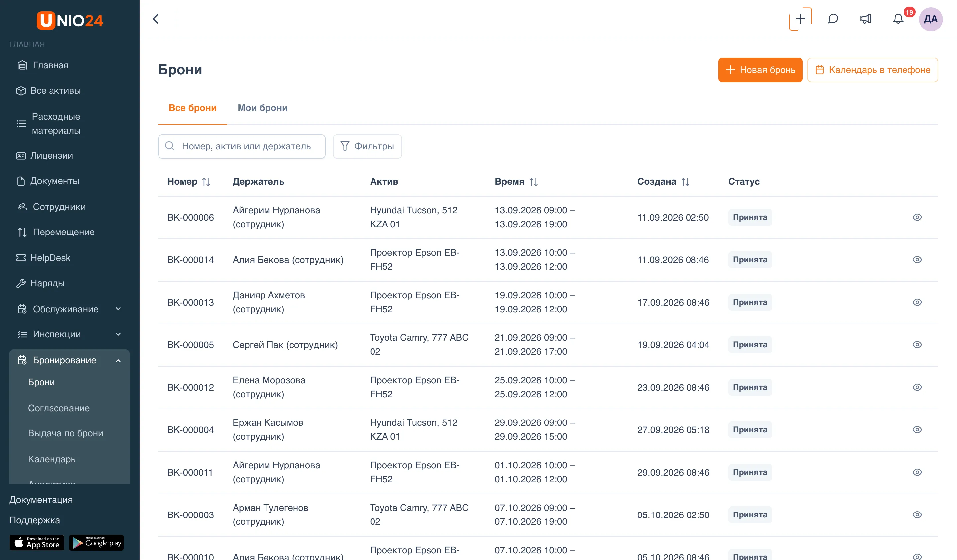
Task: View booking BK-000005 via eye icon
Action: pos(917,345)
